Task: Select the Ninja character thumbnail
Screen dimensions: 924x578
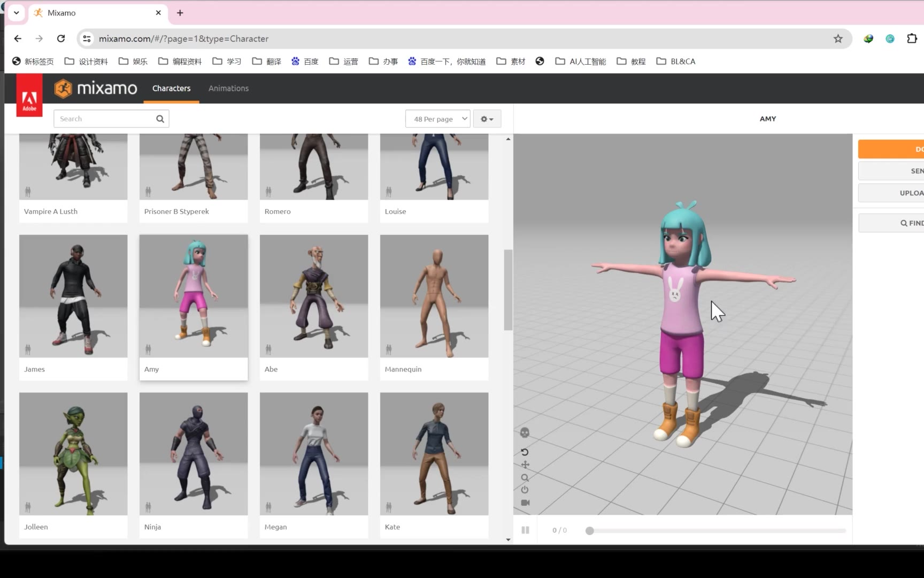Action: click(x=194, y=454)
